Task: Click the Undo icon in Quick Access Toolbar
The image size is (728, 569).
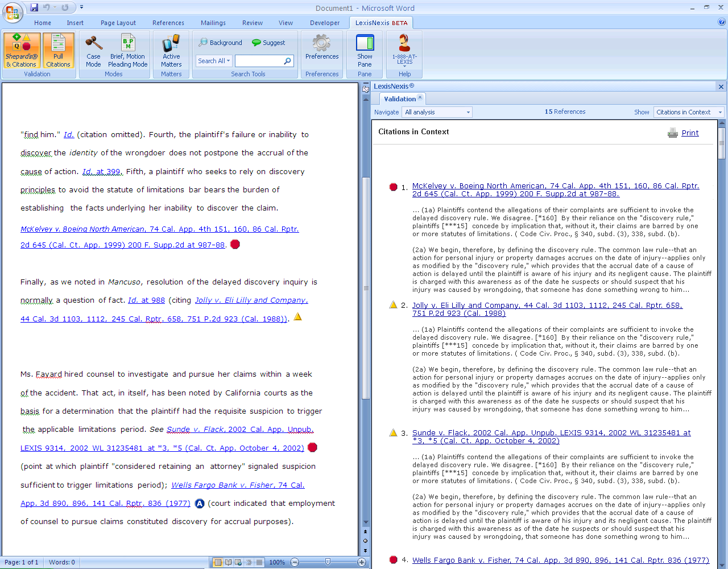Action: coord(47,7)
